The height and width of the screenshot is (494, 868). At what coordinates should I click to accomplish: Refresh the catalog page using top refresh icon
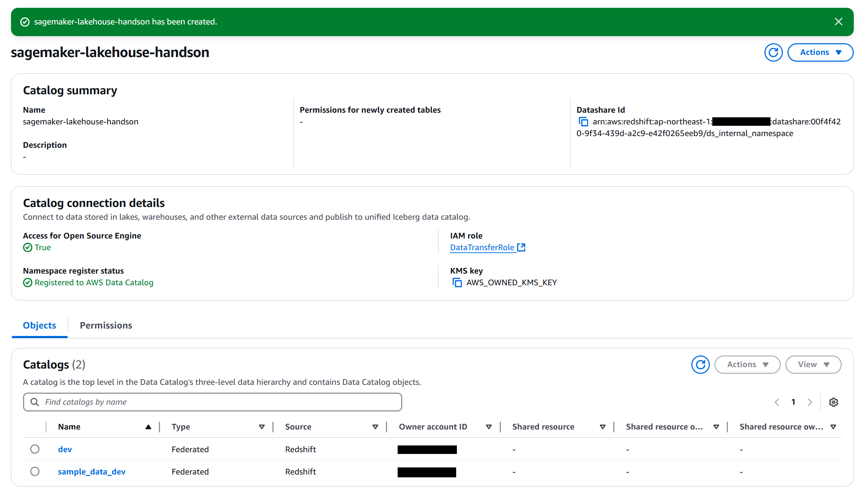[773, 52]
